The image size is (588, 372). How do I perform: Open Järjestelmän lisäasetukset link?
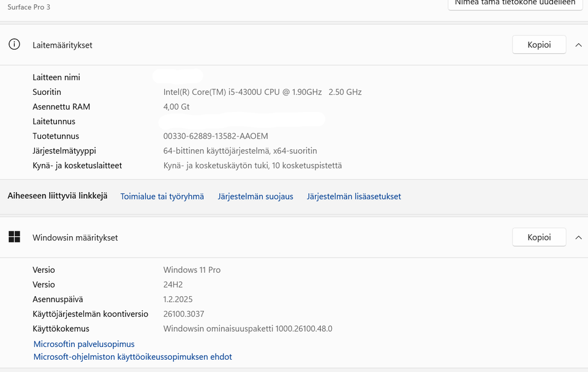pyautogui.click(x=353, y=196)
